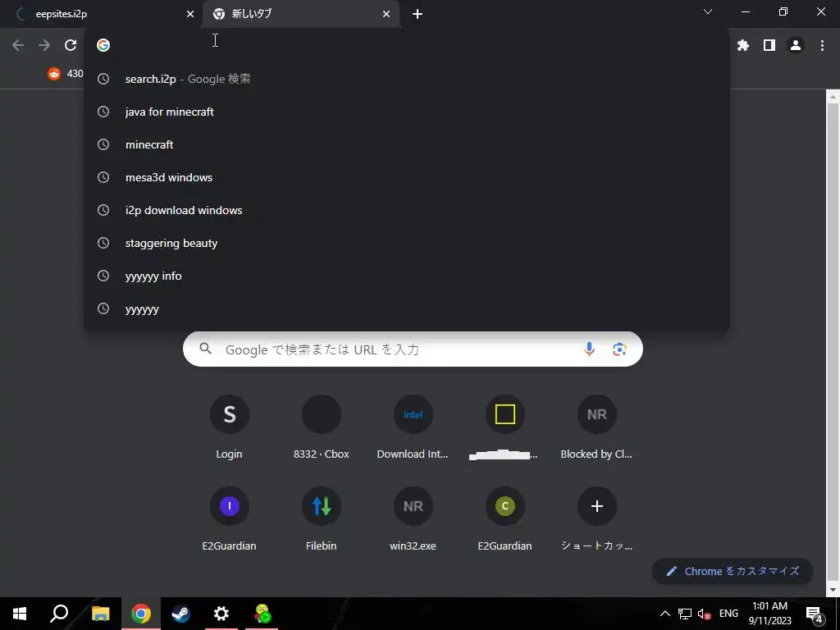840x630 pixels.
Task: Open the profile avatar icon
Action: pos(796,46)
